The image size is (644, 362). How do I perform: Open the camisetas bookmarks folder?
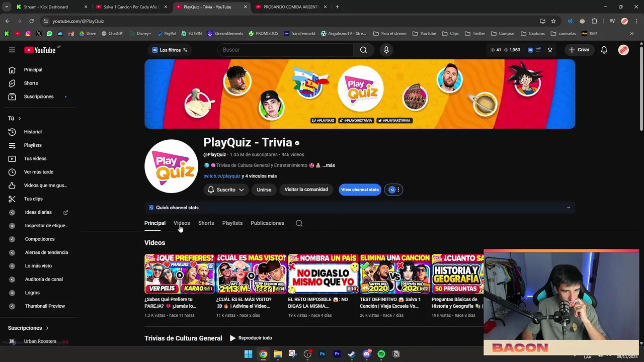pyautogui.click(x=563, y=34)
